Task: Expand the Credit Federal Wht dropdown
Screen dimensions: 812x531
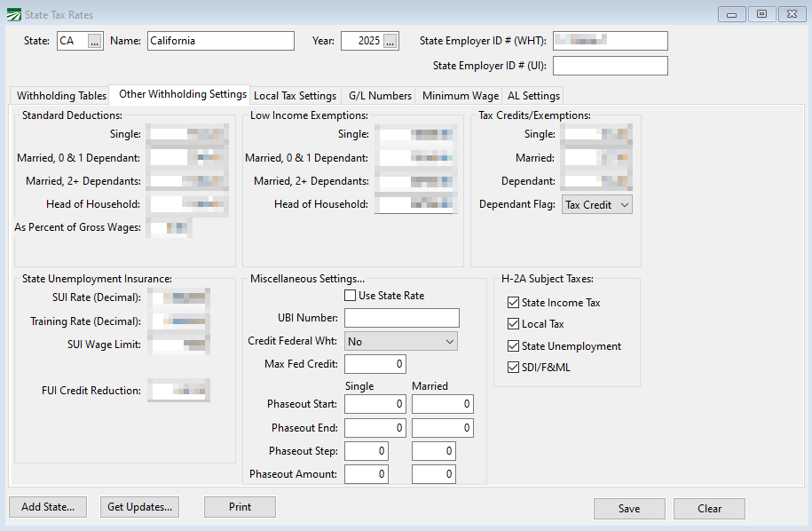Action: click(401, 341)
